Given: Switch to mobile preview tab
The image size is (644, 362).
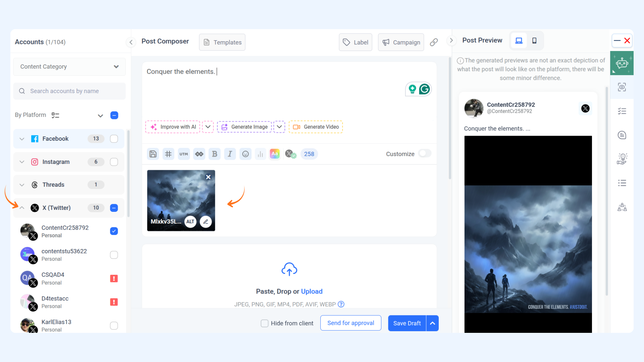Looking at the screenshot, I should pos(534,41).
